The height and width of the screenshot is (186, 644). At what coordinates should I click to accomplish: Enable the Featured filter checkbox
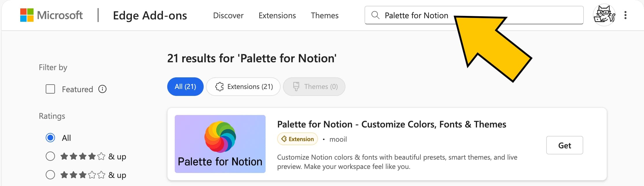[50, 89]
